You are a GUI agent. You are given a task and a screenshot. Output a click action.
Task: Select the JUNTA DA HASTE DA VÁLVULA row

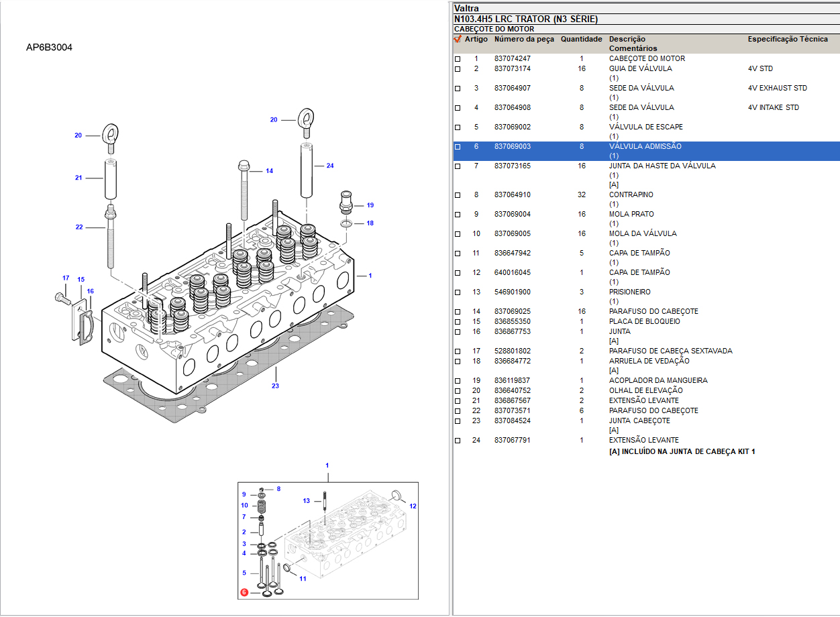tap(662, 166)
